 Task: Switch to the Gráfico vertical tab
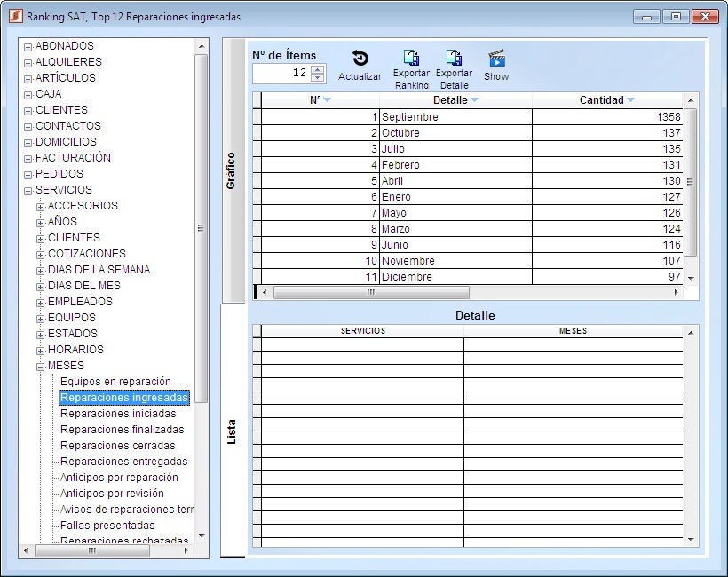[231, 170]
